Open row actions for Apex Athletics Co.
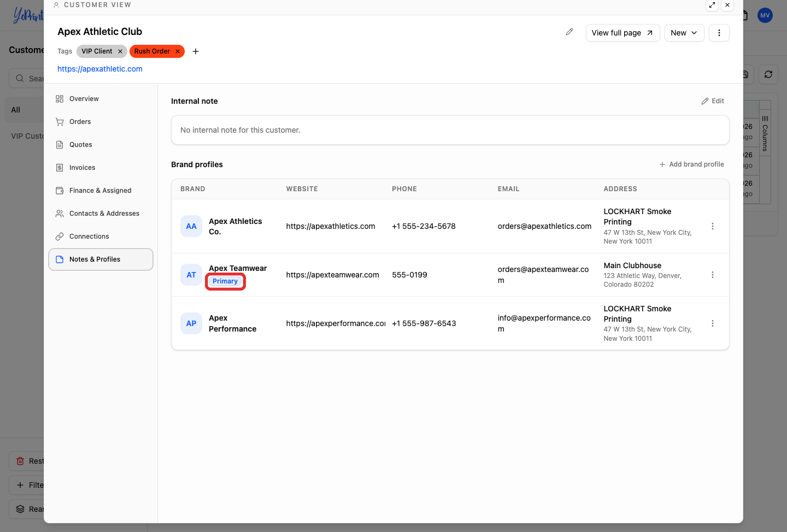Screen dimensions: 787x532 [713, 226]
